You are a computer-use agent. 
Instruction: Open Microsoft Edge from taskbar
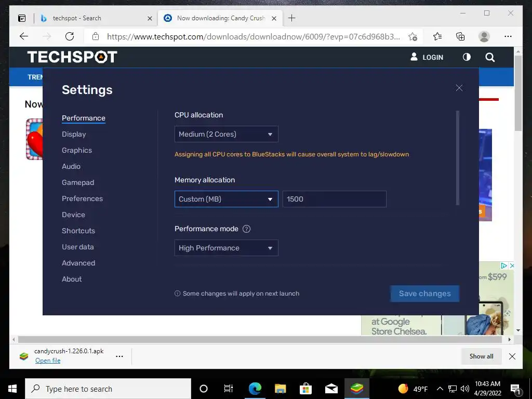[255, 389]
